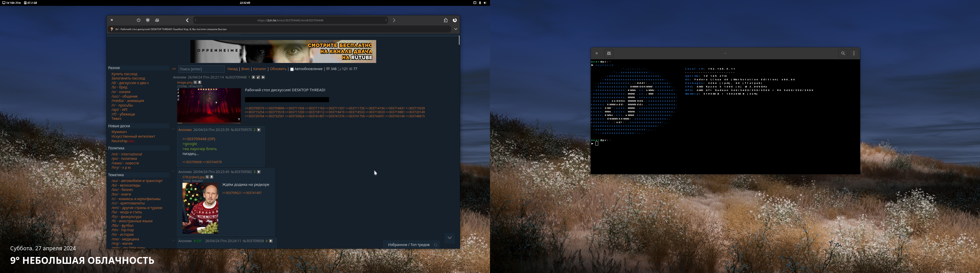Open /cc/ - криптовалюты board

(128, 203)
